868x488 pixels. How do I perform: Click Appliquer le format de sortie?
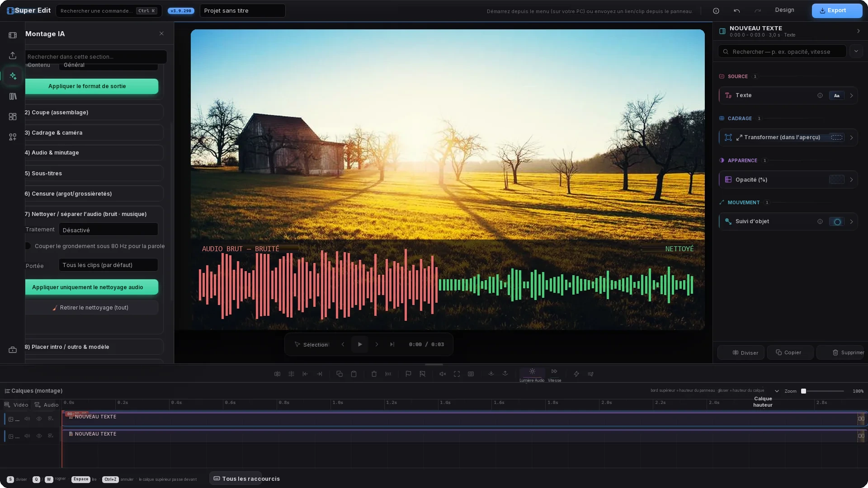(91, 86)
